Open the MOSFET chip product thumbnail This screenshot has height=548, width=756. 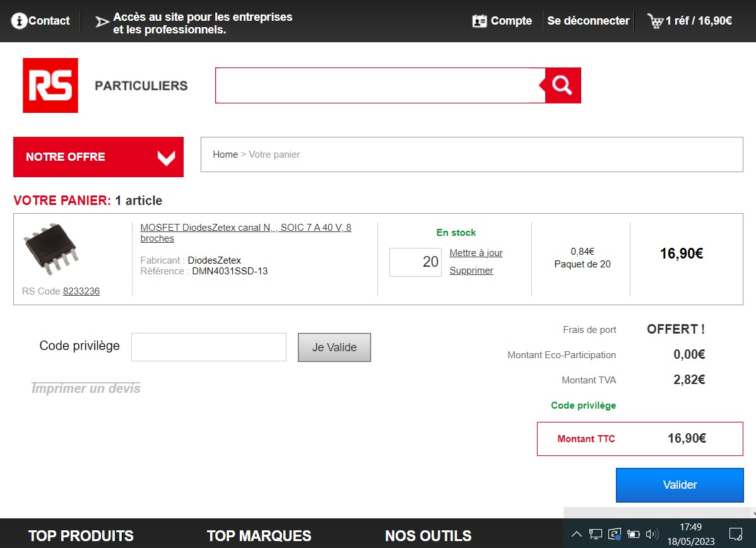51,248
